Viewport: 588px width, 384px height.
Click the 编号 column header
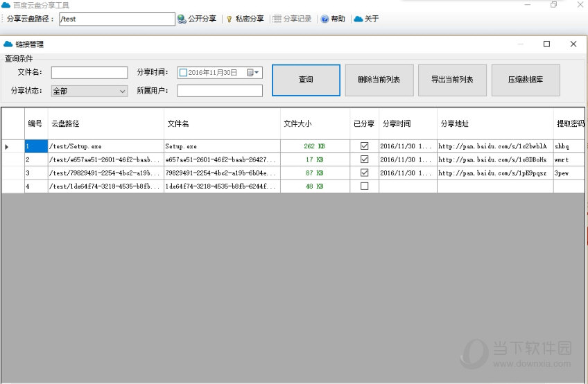(x=36, y=124)
